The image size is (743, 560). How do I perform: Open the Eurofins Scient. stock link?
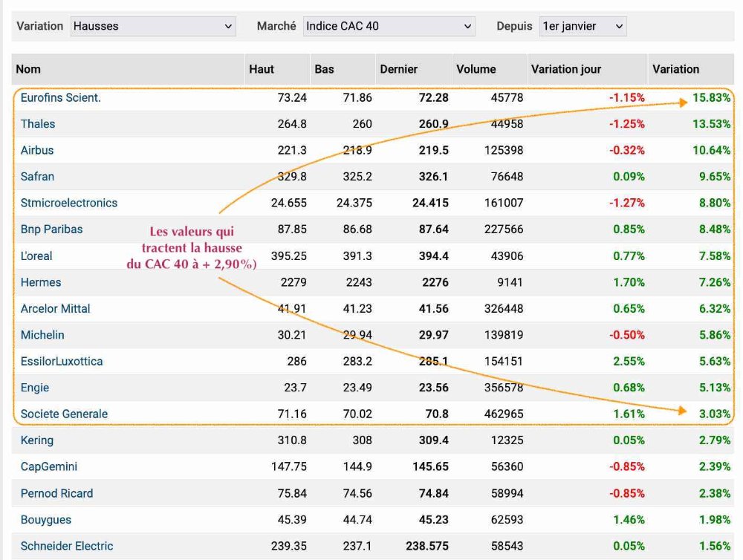60,97
